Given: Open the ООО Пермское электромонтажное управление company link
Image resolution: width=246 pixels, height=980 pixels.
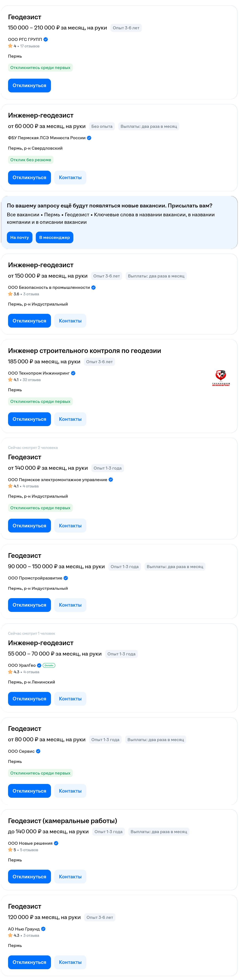Looking at the screenshot, I should 57,480.
